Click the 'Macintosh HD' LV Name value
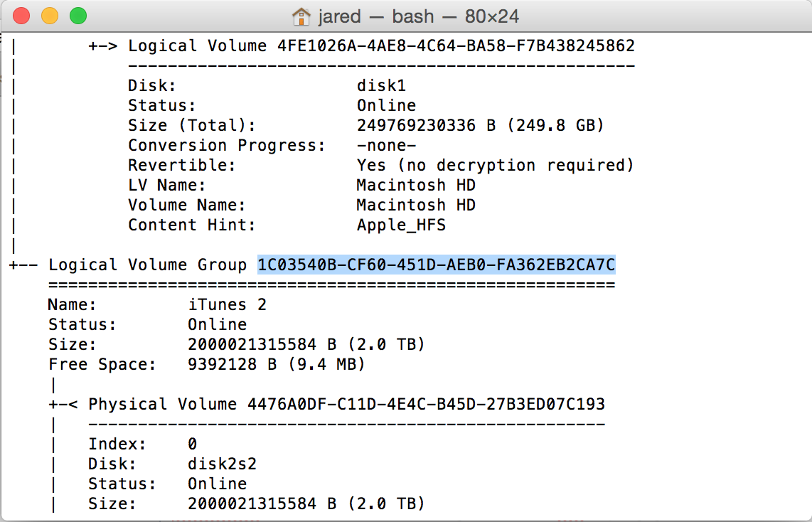This screenshot has height=522, width=812. [x=417, y=185]
